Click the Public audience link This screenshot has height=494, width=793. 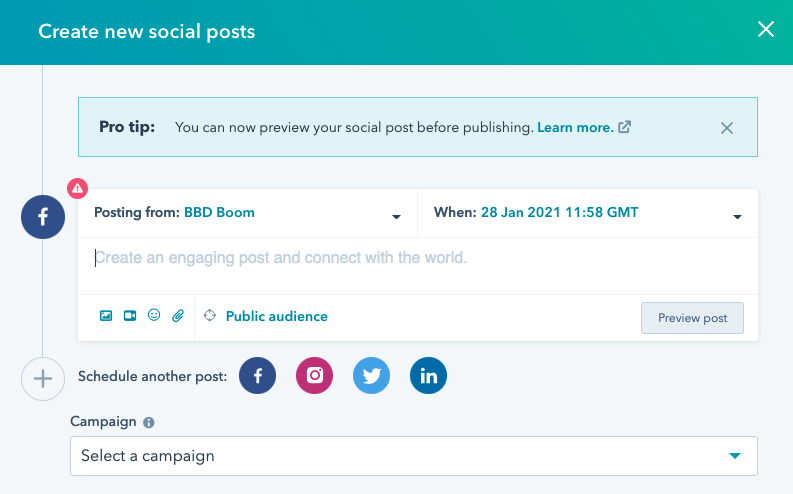pyautogui.click(x=277, y=317)
